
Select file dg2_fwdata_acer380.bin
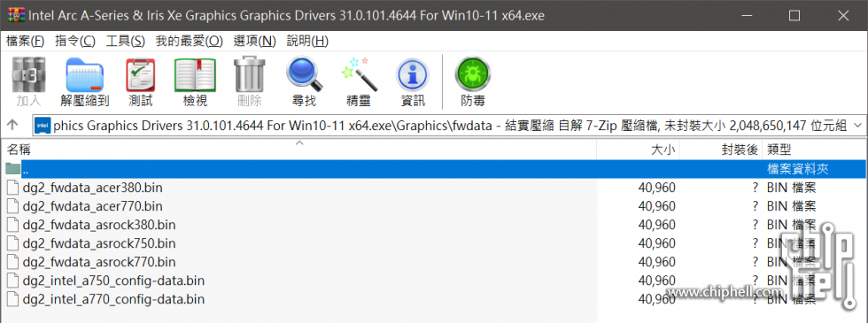click(x=92, y=188)
